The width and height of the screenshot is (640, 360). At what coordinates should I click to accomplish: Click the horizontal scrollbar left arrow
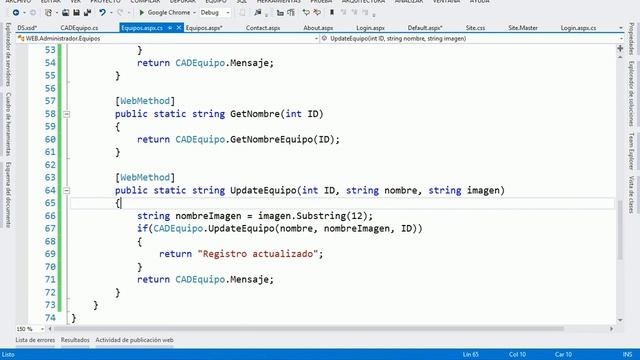pyautogui.click(x=50, y=329)
